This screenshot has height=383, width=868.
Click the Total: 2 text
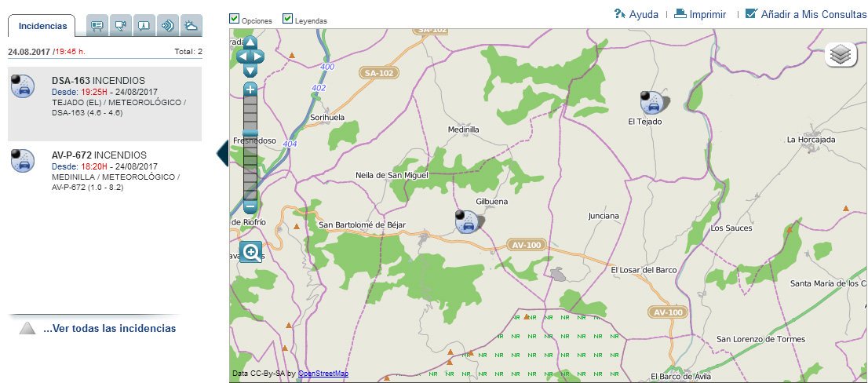(188, 52)
